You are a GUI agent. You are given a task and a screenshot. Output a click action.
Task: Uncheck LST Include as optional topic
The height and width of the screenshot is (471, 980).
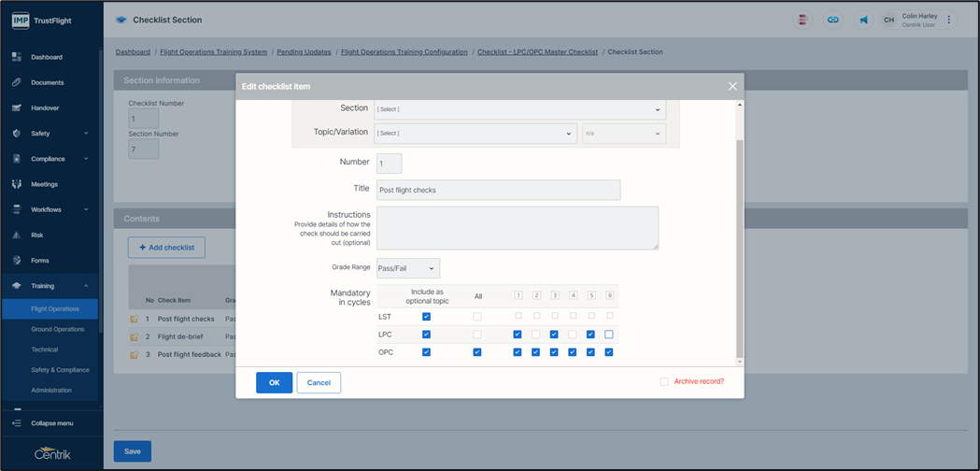426,317
